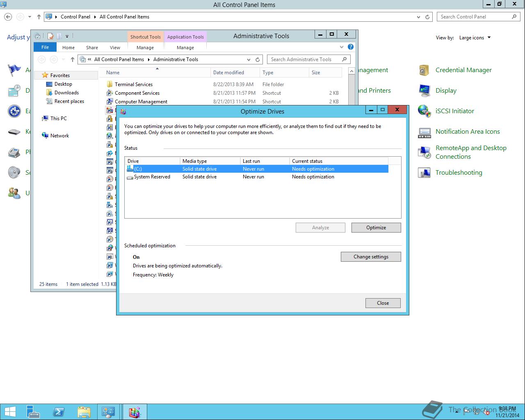Click the Drive column header in Optimize Drives
Screen dimensions: 525x420
coord(152,161)
